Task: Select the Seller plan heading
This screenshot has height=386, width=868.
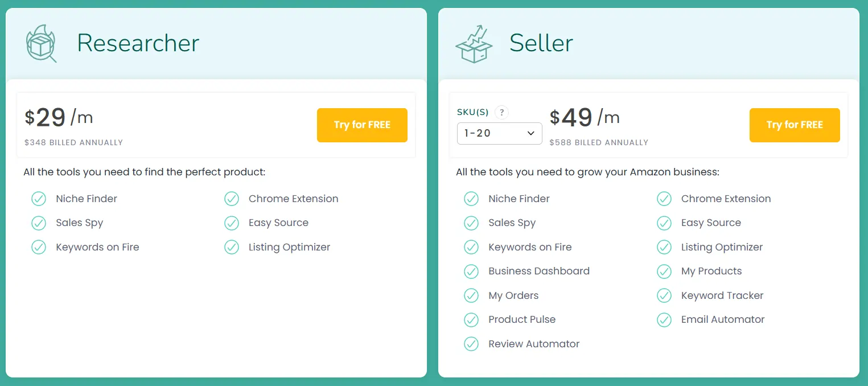Action: click(x=541, y=43)
